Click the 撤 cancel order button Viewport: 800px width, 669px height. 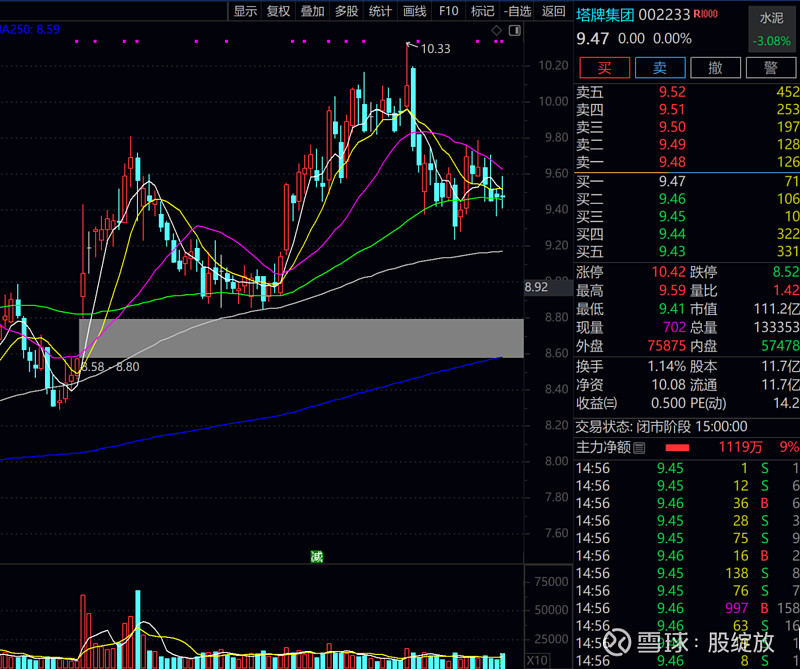(715, 68)
